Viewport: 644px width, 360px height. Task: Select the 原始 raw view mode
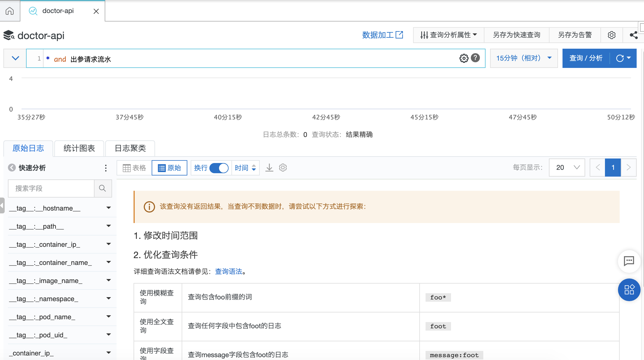click(x=169, y=168)
